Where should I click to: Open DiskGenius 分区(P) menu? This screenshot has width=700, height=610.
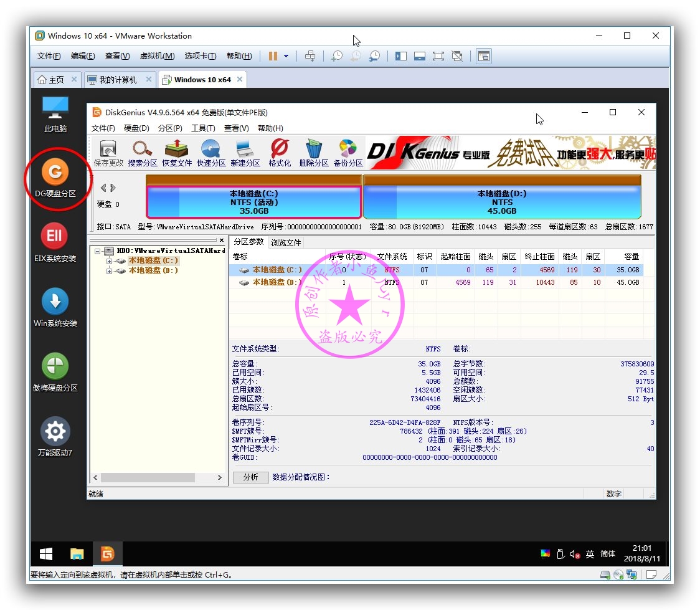coord(170,128)
